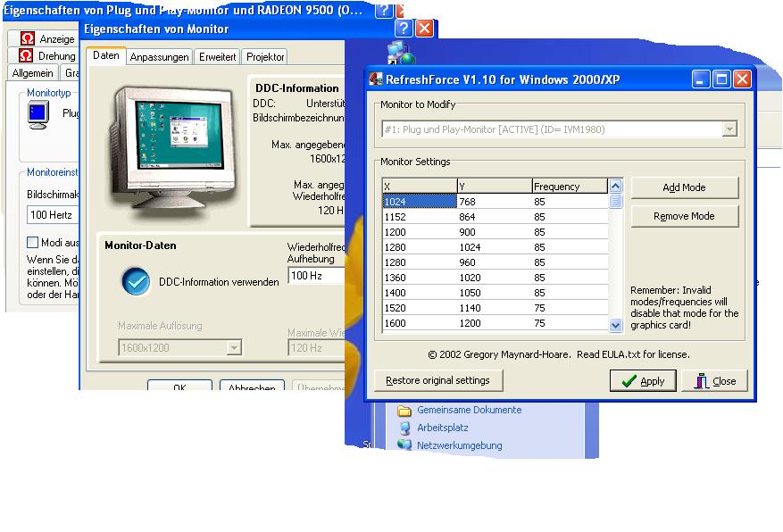
Task: Switch to the Erweitert tab
Action: pyautogui.click(x=217, y=57)
